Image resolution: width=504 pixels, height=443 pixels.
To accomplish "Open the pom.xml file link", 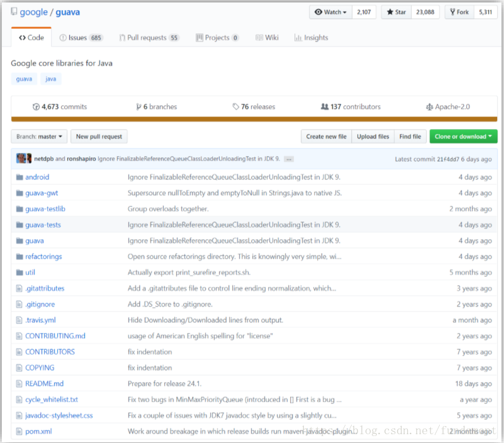I will coord(38,432).
